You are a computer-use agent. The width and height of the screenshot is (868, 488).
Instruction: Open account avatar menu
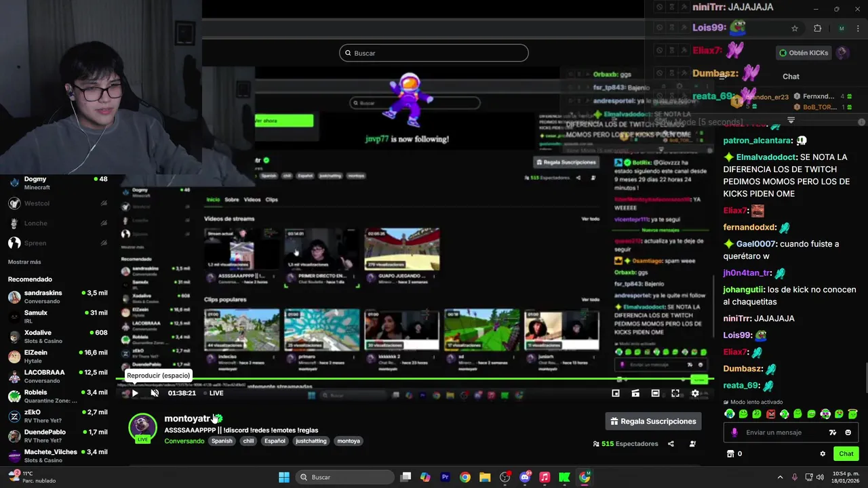[842, 53]
